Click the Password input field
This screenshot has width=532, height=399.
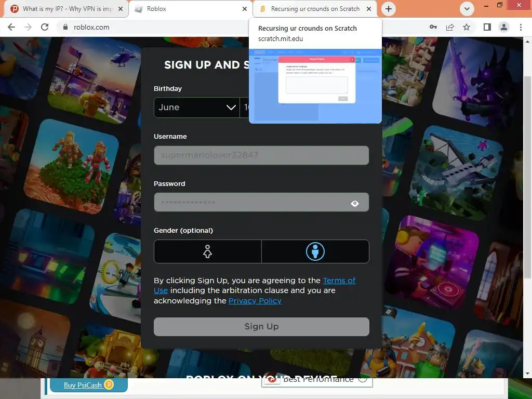(261, 202)
